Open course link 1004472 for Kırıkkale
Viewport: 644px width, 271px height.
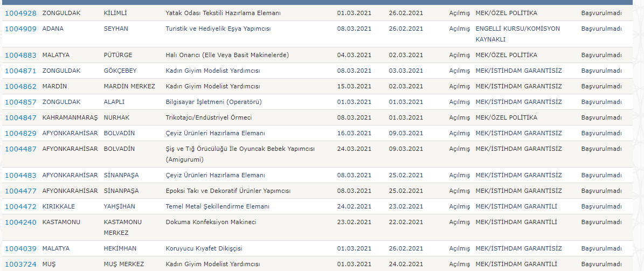click(x=20, y=206)
